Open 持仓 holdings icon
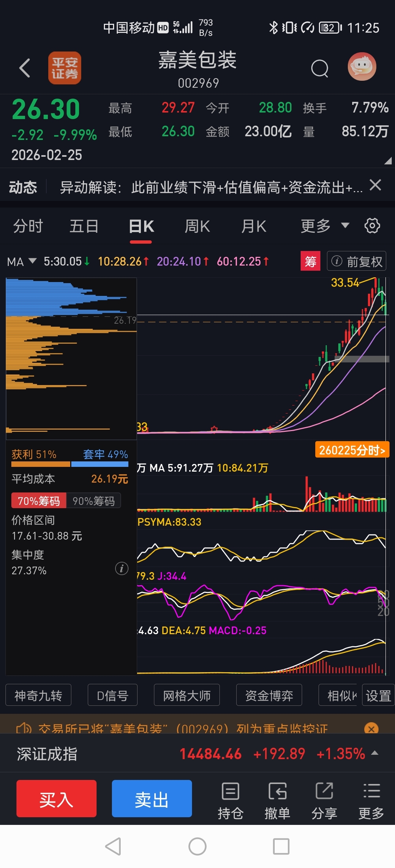Image resolution: width=395 pixels, height=868 pixels. (230, 801)
